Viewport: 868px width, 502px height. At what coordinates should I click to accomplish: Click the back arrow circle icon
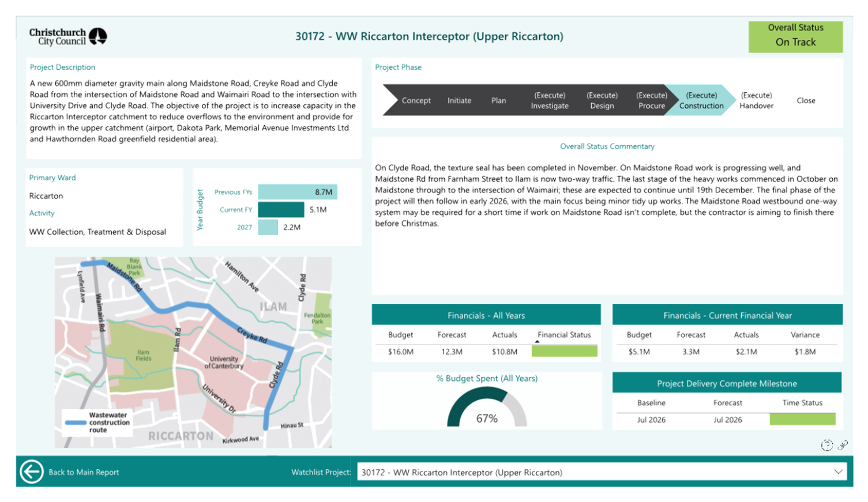pyautogui.click(x=31, y=471)
